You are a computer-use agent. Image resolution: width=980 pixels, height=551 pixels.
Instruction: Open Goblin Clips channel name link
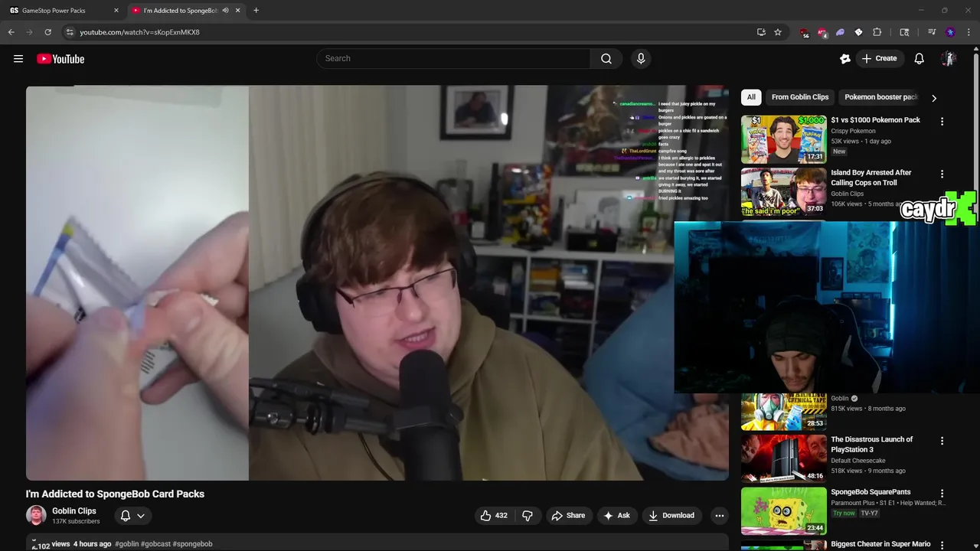pos(74,511)
